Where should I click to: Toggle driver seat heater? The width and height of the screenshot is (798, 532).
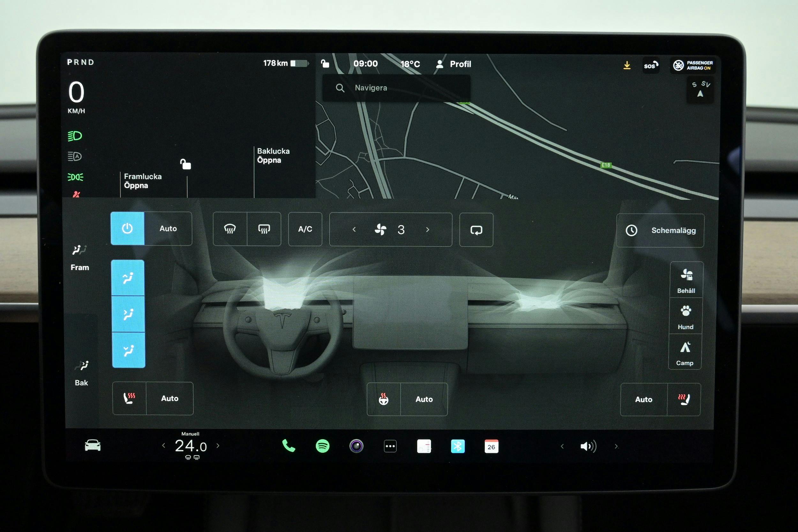click(129, 398)
